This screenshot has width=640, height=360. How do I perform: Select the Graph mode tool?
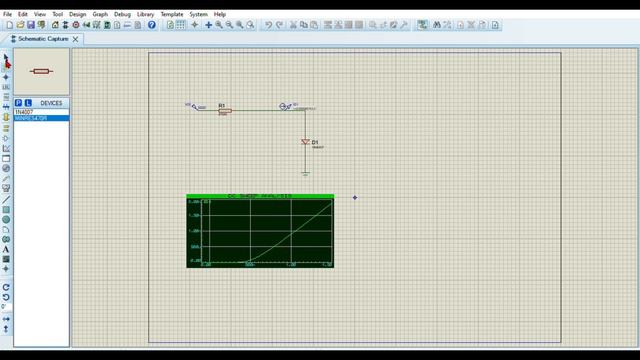6,148
